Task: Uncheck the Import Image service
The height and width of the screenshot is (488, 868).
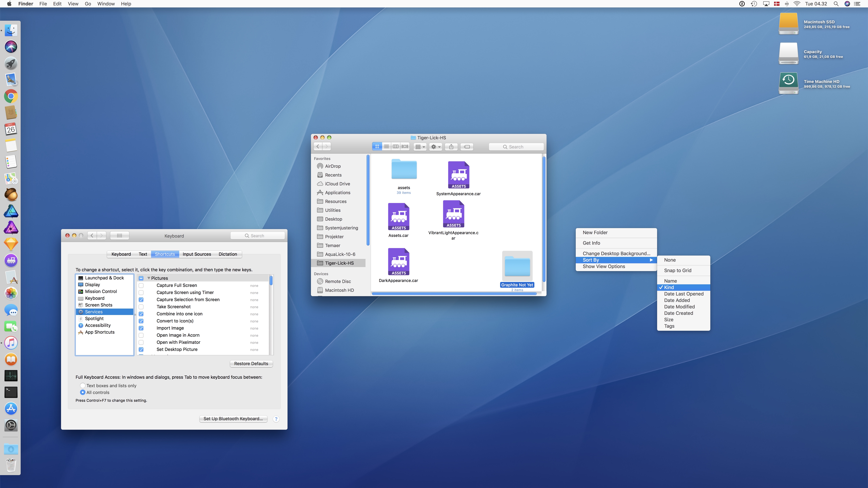Action: pos(141,328)
